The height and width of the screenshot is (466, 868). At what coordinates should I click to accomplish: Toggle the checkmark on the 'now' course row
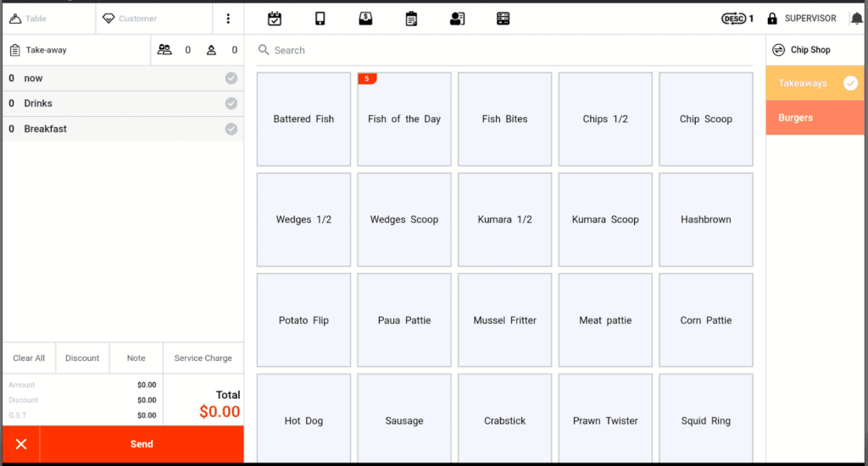coord(231,78)
